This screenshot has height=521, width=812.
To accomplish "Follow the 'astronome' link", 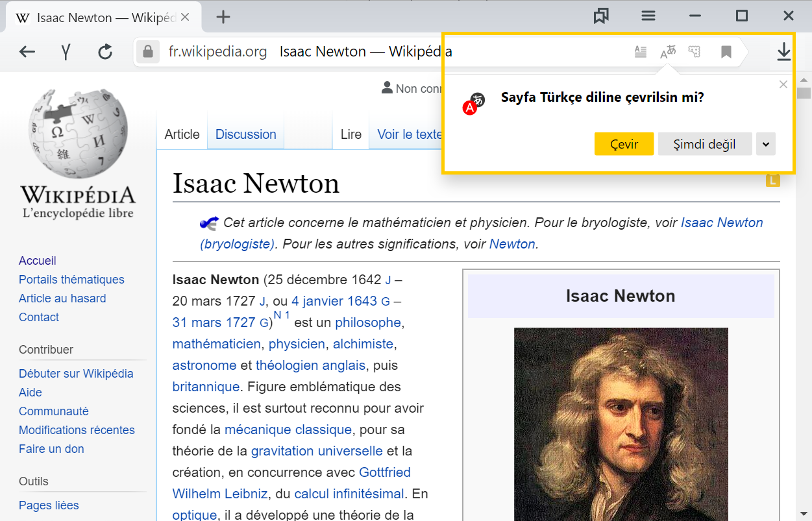I will [204, 365].
